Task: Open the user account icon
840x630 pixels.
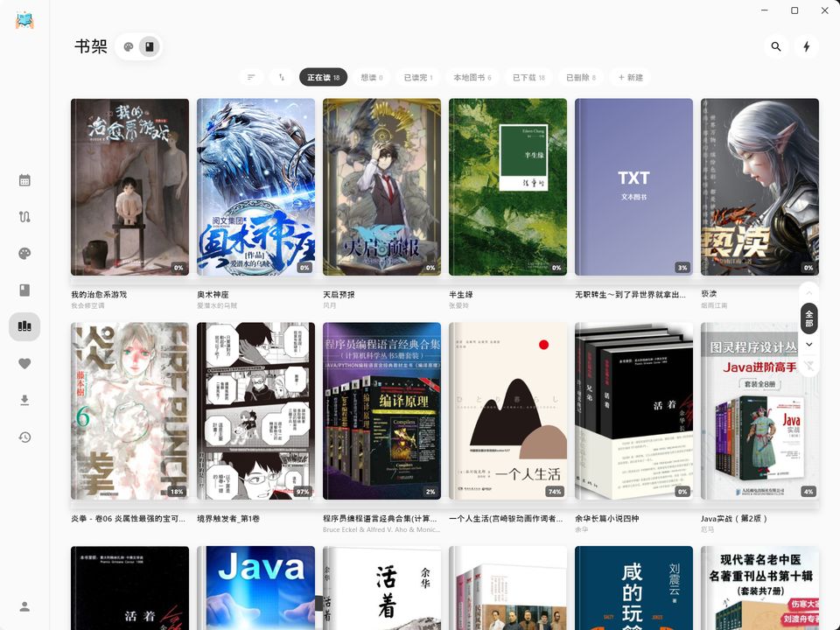Action: coord(24,606)
